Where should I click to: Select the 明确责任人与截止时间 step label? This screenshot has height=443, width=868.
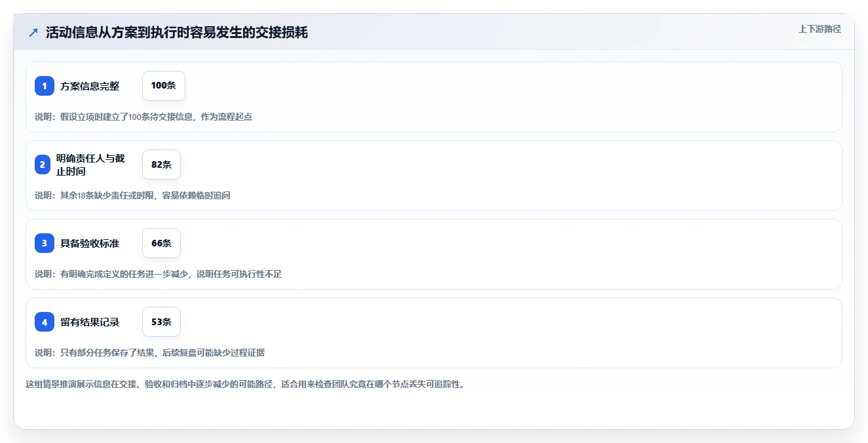90,164
